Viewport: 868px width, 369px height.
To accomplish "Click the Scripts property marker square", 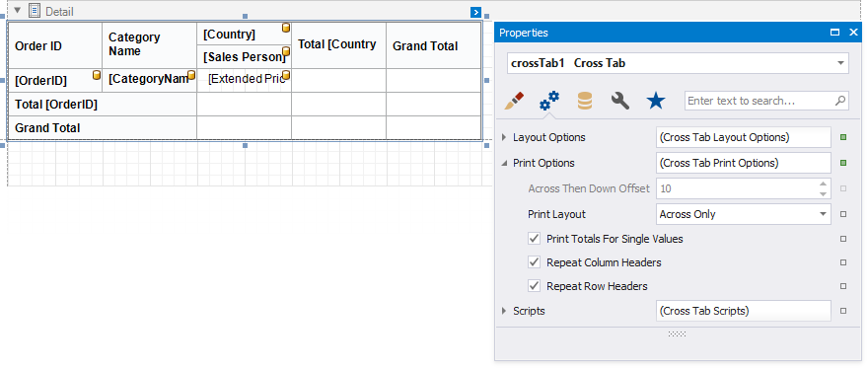I will pyautogui.click(x=843, y=311).
